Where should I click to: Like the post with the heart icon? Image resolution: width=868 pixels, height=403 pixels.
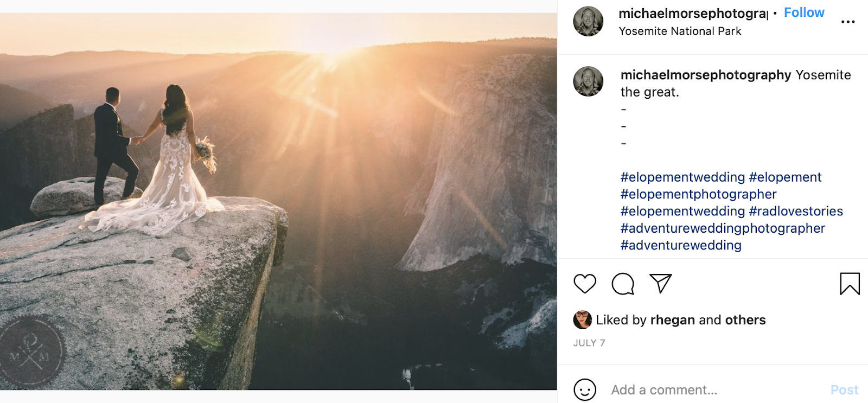584,284
